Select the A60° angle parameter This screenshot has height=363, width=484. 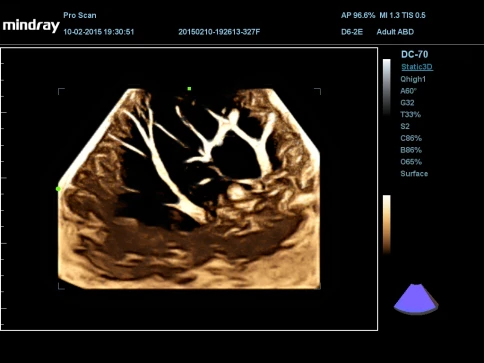click(x=408, y=91)
